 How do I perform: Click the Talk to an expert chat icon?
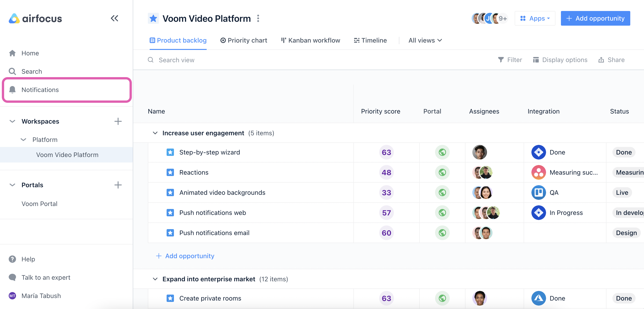pyautogui.click(x=12, y=277)
